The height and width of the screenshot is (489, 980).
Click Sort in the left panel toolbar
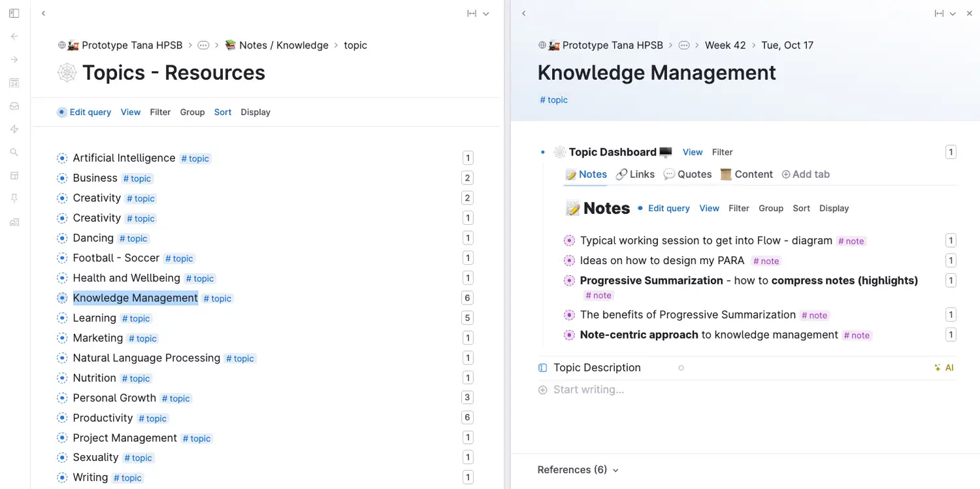point(223,112)
